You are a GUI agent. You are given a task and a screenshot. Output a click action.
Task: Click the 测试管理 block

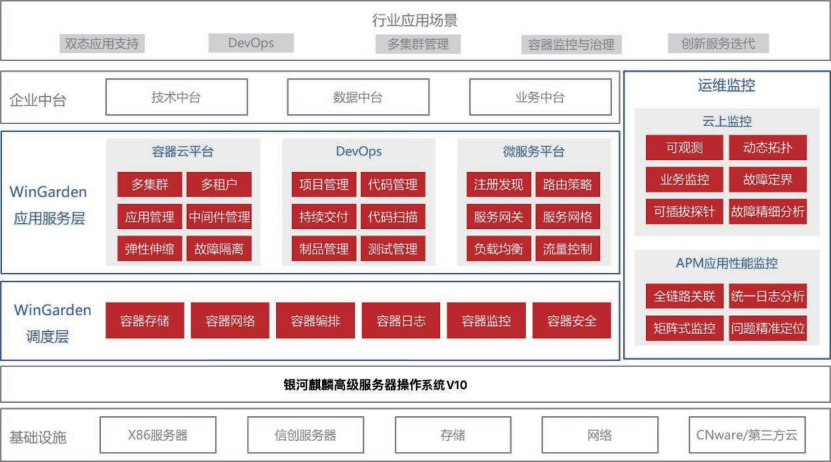393,248
